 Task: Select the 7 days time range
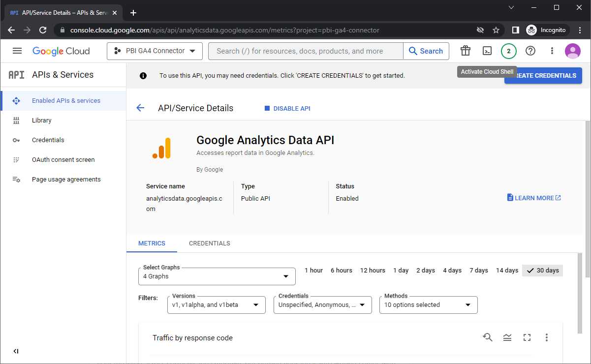pyautogui.click(x=478, y=271)
